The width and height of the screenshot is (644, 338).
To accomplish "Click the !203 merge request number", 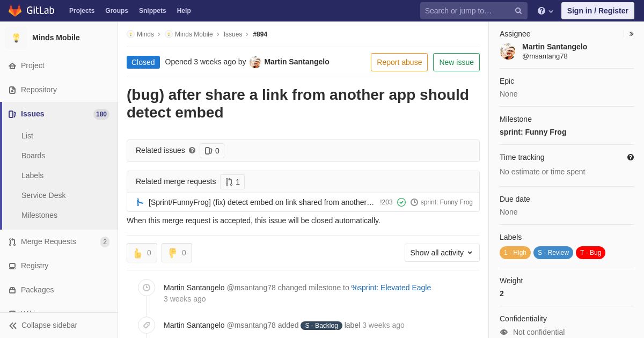I will tap(386, 202).
